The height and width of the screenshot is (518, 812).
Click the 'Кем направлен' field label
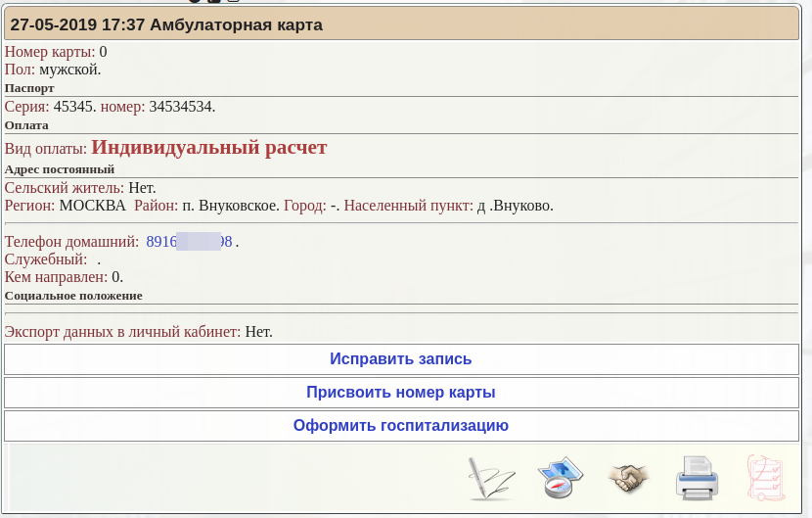56,277
